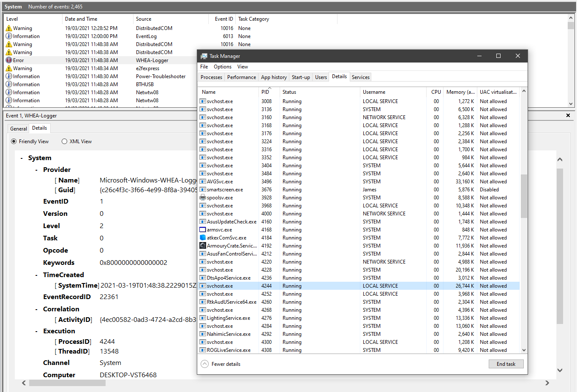The width and height of the screenshot is (577, 392).
Task: Select the WHEA-Logger Error event row
Action: (101, 60)
